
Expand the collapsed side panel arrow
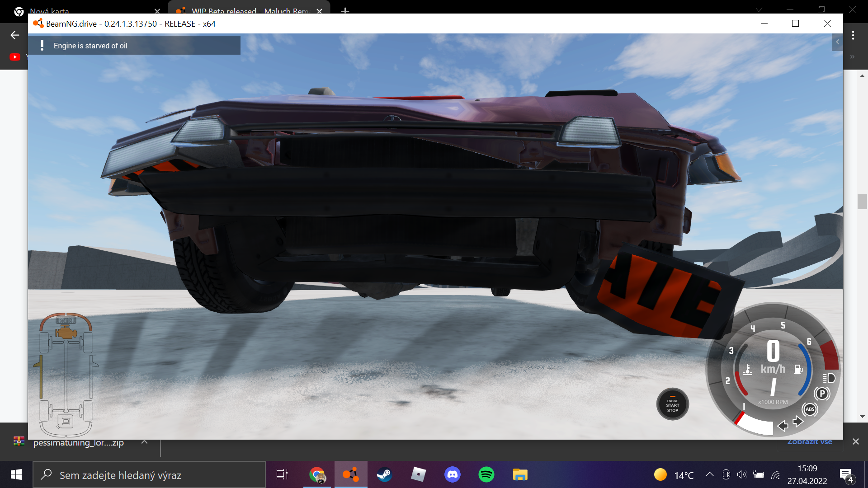click(837, 42)
